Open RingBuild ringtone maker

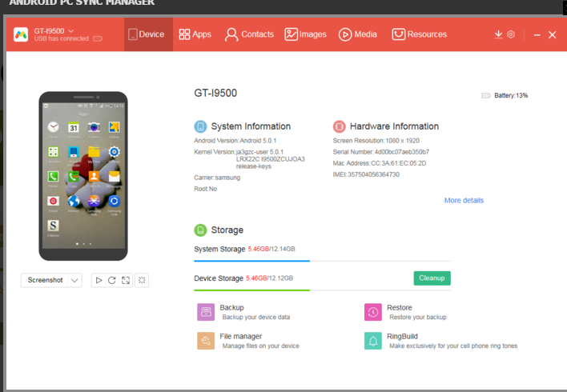pos(441,341)
